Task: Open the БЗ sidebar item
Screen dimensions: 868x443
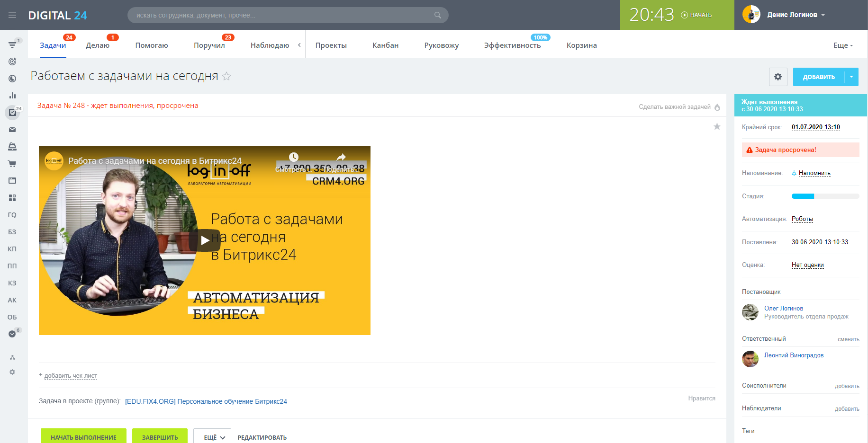Action: click(x=12, y=232)
